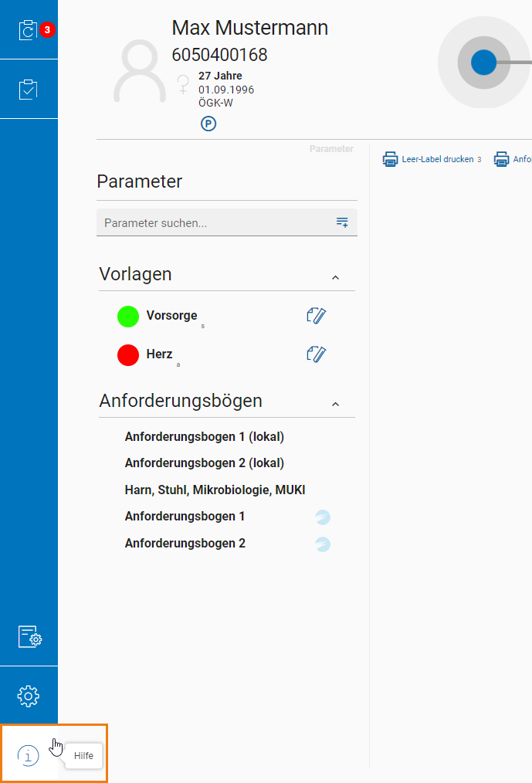Click the birth date 01.09.1996
532x783 pixels.
point(226,90)
